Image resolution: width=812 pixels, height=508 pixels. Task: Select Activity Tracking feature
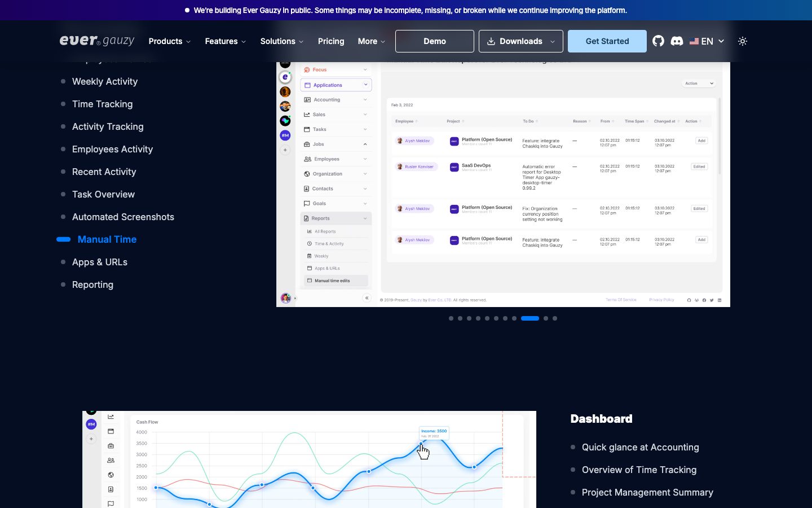(x=108, y=126)
